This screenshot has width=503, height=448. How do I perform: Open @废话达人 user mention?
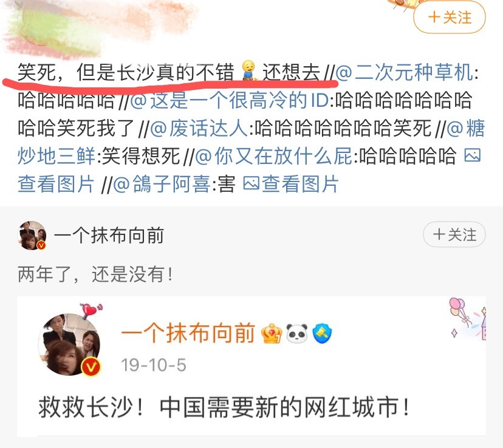tap(199, 128)
